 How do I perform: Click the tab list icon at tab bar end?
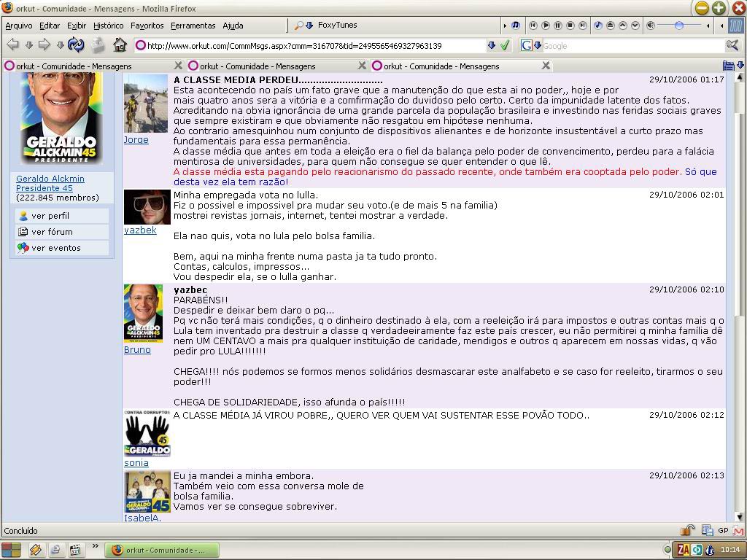pyautogui.click(x=729, y=66)
